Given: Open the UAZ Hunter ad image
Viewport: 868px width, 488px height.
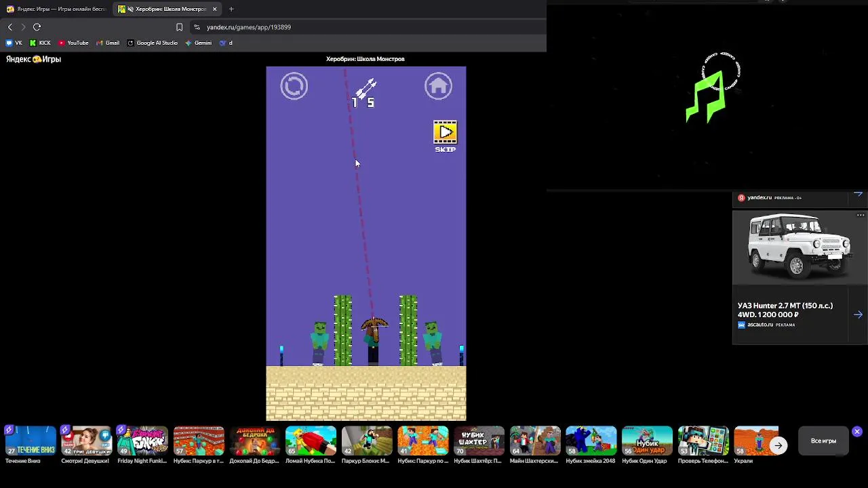Looking at the screenshot, I should pyautogui.click(x=800, y=247).
